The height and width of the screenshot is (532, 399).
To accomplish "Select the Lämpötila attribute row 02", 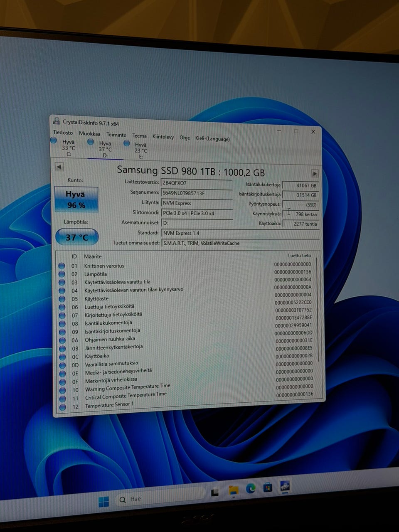I will (186, 273).
